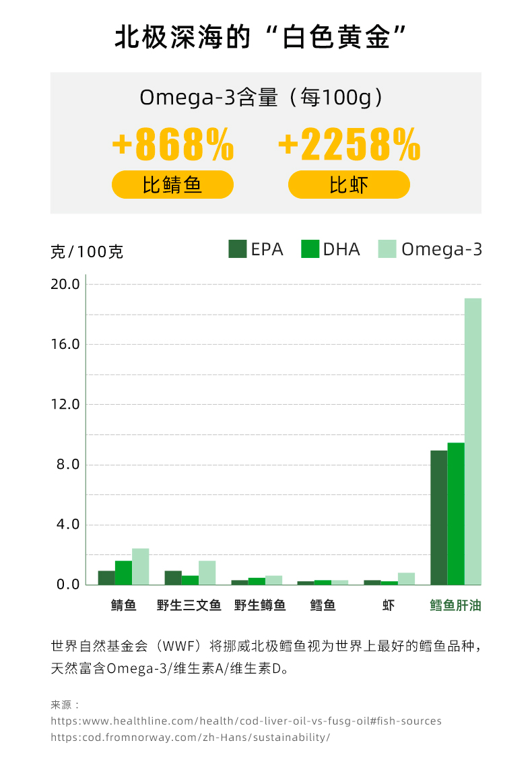Open the healthline.com source link
The width and height of the screenshot is (532, 780).
[246, 721]
